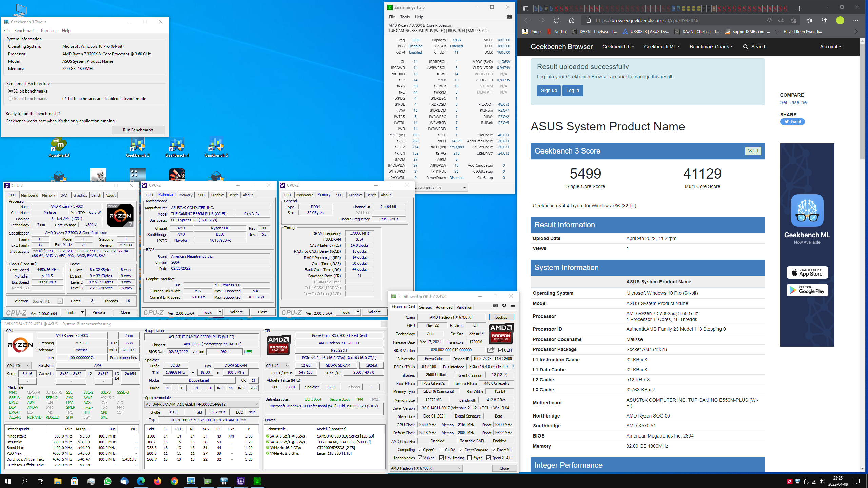868x488 pixels.
Task: Open browser collections icon
Action: [x=825, y=20]
